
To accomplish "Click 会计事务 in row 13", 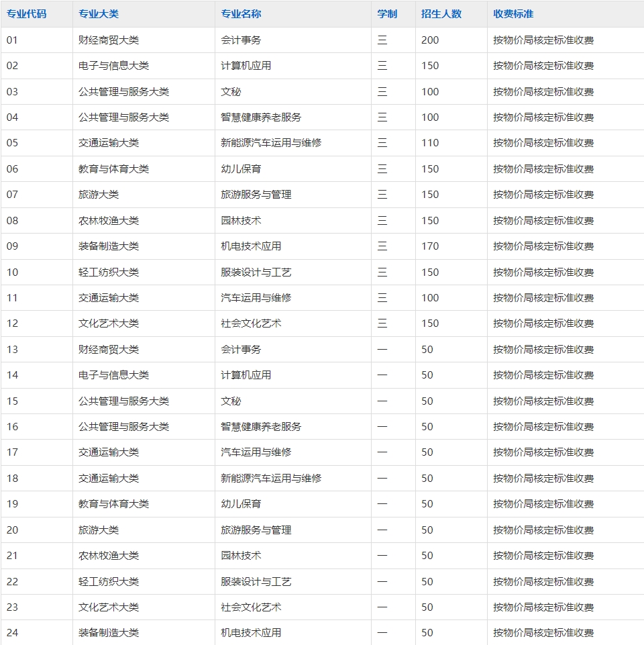I will click(x=241, y=350).
